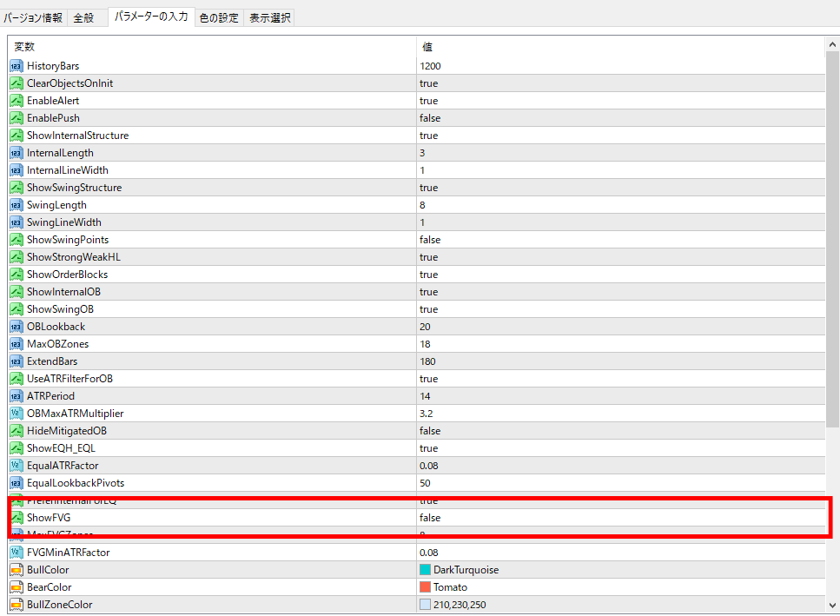Screen dimensions: 840x616
Task: Click the integer icon beside HistoryBars
Action: pos(17,66)
